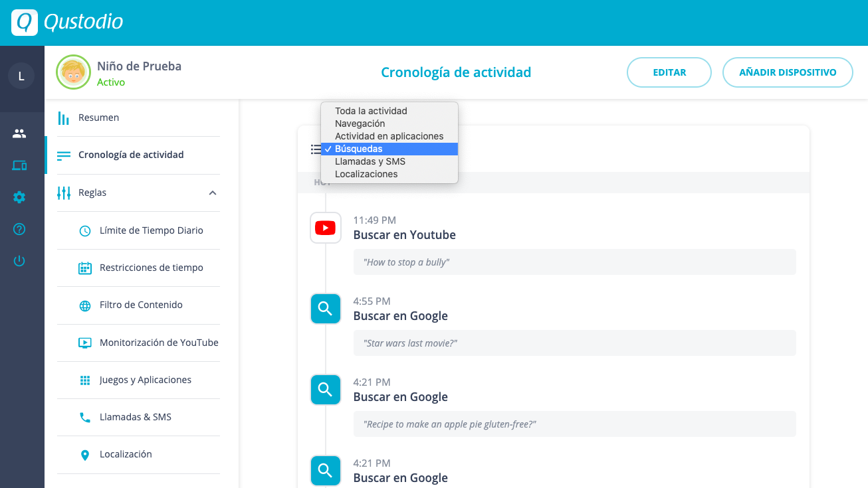
Task: Click the video icon beside Monitorización de YouTube
Action: click(x=85, y=343)
